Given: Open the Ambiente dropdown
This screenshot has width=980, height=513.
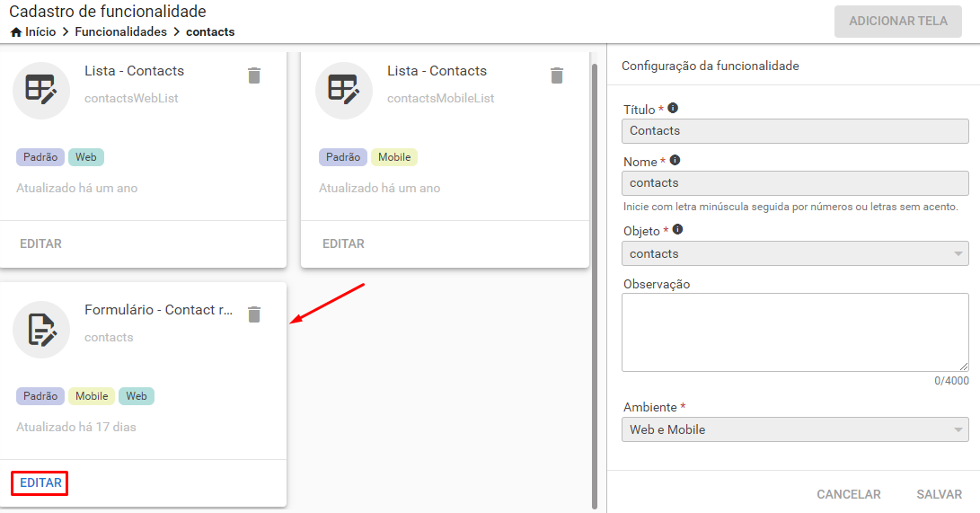Looking at the screenshot, I should pyautogui.click(x=795, y=429).
